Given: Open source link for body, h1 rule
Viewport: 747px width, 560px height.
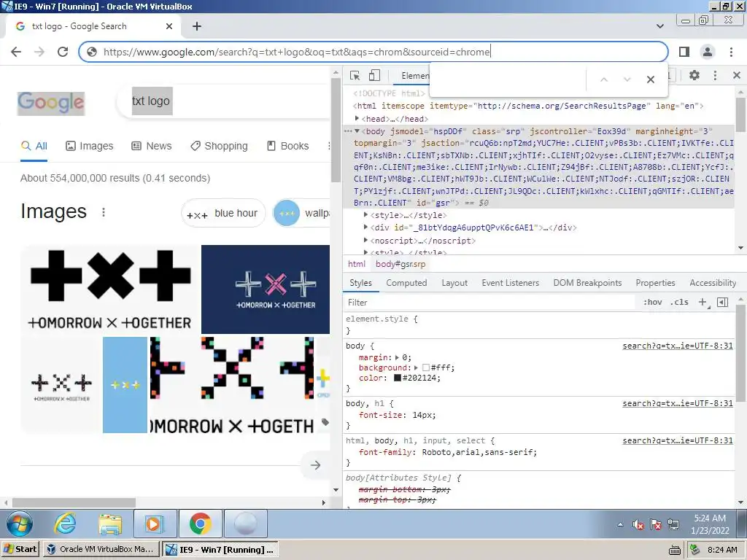Looking at the screenshot, I should 678,403.
